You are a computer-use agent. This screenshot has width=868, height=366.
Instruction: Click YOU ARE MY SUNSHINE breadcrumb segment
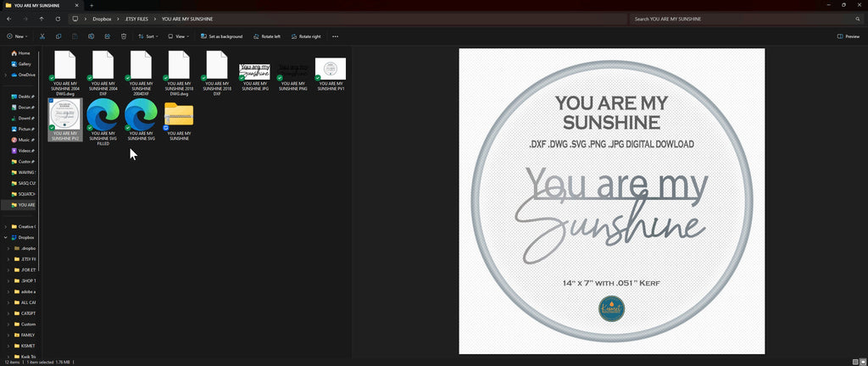pyautogui.click(x=187, y=19)
